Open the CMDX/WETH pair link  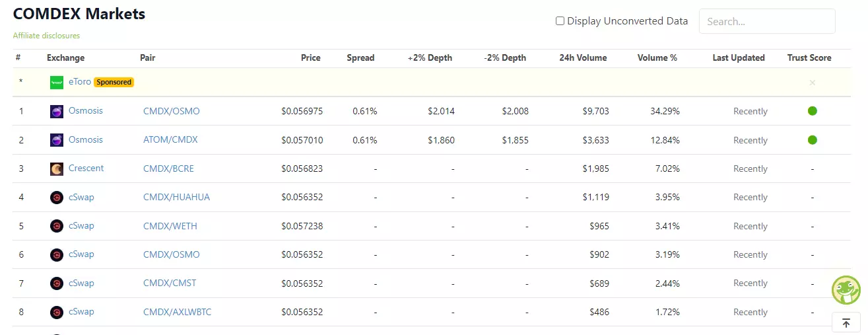tap(170, 226)
